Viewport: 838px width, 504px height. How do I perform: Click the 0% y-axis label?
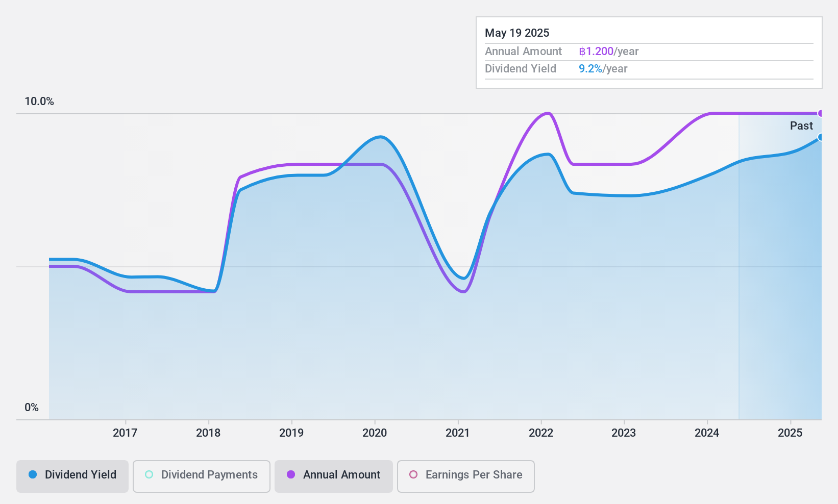click(32, 408)
